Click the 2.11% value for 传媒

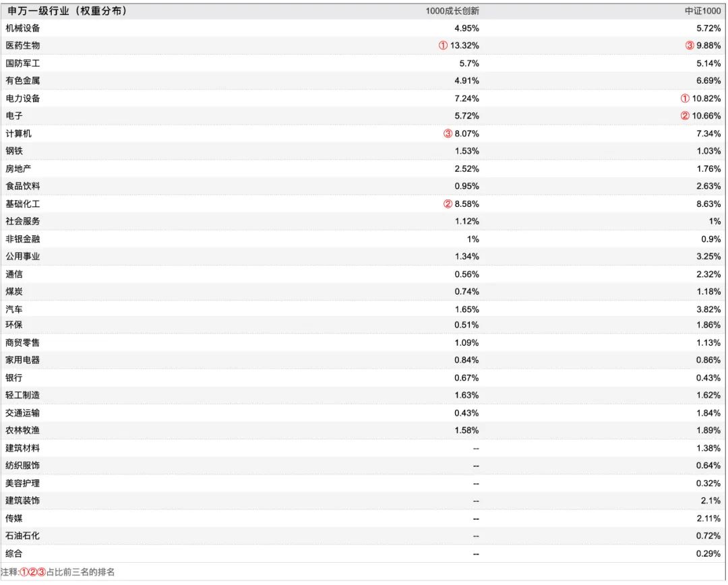point(708,518)
